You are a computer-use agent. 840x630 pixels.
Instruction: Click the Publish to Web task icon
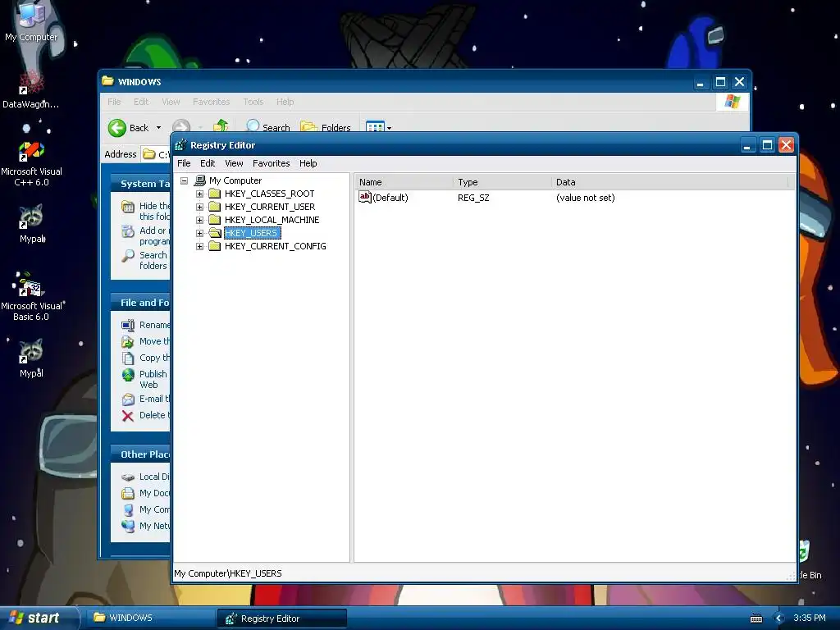tap(128, 375)
